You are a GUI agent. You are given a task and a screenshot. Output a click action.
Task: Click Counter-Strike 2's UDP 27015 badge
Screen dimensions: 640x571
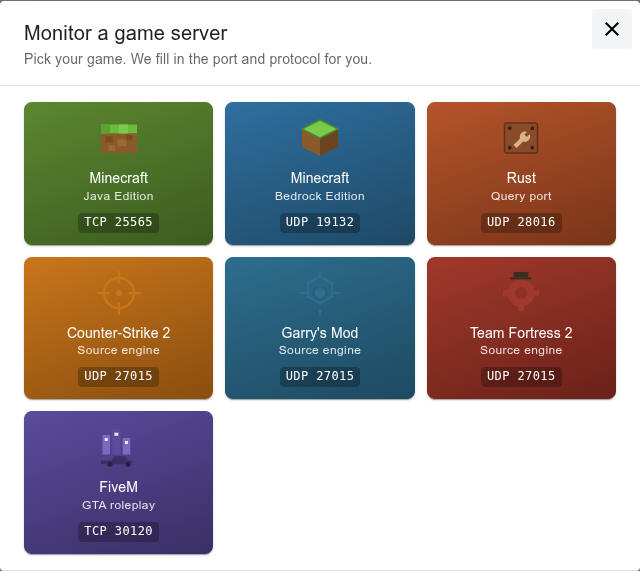pos(118,376)
